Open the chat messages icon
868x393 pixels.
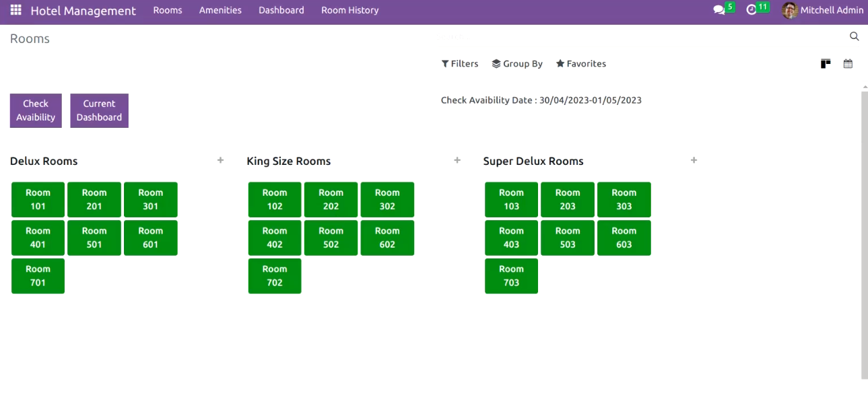(x=719, y=10)
